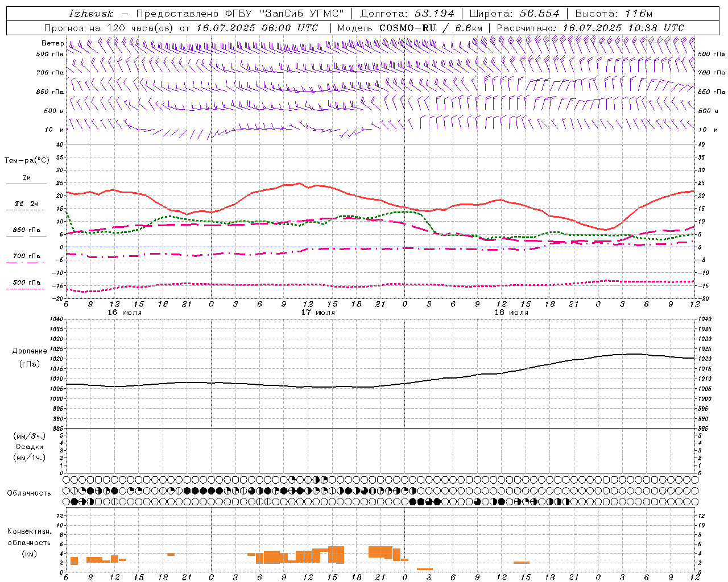Click the '(км)' unit under convective cloudiness
This screenshot has height=582, width=728.
30,554
